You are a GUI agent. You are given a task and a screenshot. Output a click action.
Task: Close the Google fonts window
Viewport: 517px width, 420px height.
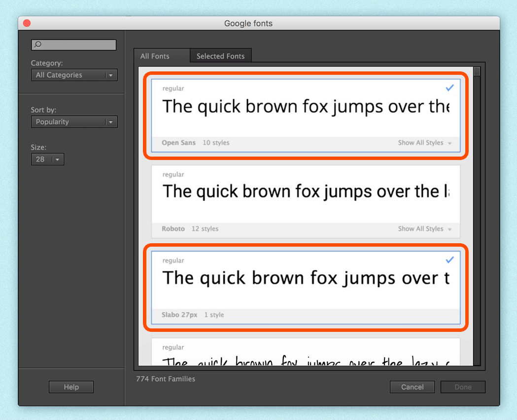pyautogui.click(x=27, y=23)
